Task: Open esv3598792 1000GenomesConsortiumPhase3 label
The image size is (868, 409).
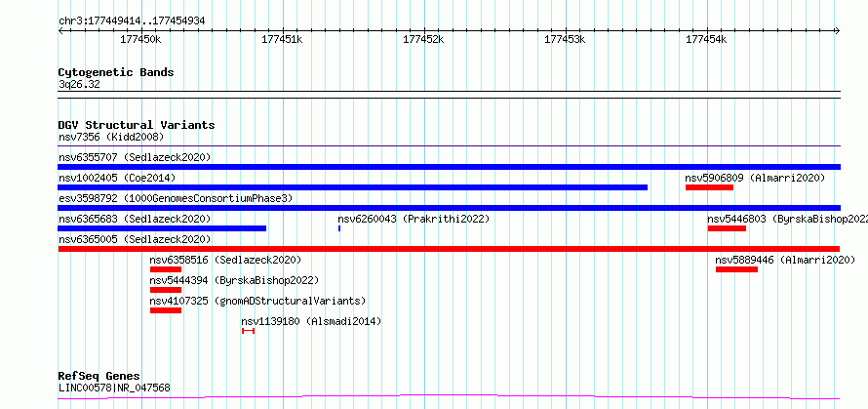Action: tap(175, 198)
